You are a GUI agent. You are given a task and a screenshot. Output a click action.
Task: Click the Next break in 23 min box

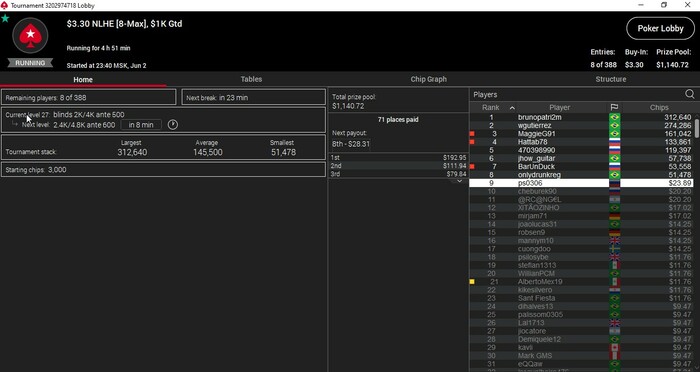click(254, 97)
